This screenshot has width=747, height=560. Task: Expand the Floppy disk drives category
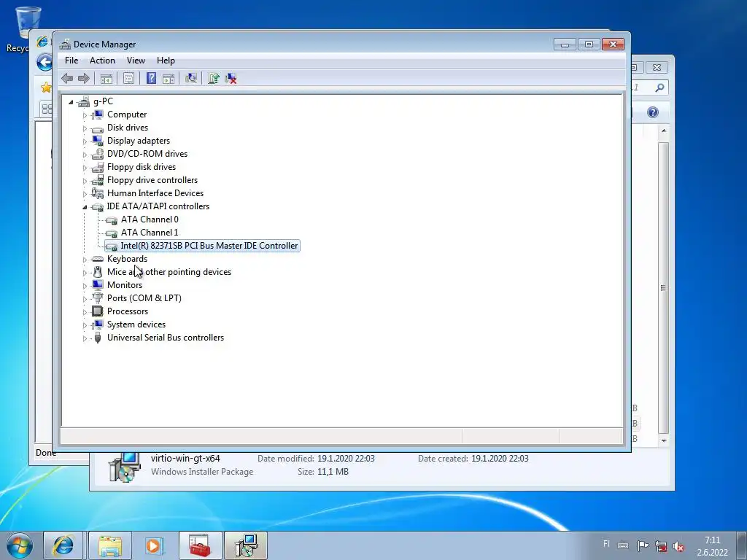click(85, 168)
